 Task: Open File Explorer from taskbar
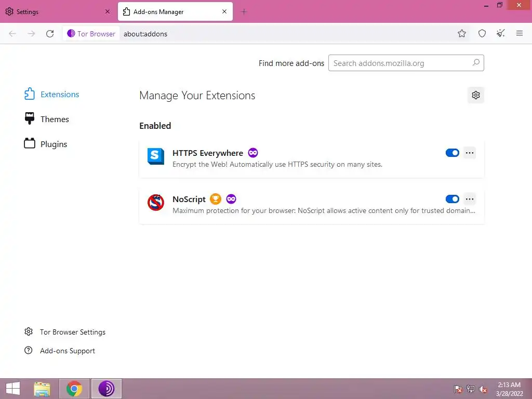[42, 389]
